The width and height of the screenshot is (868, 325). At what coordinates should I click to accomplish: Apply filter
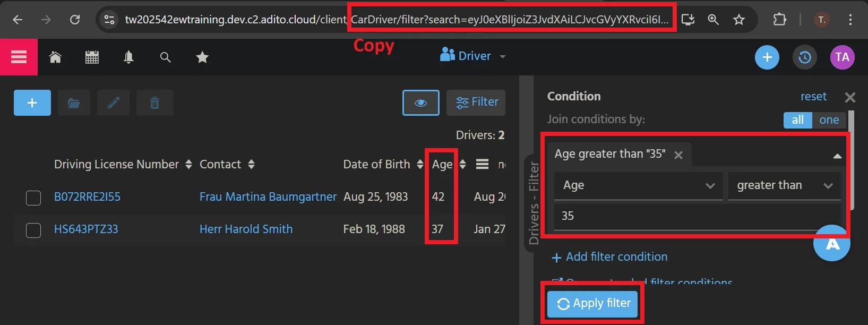click(x=592, y=304)
